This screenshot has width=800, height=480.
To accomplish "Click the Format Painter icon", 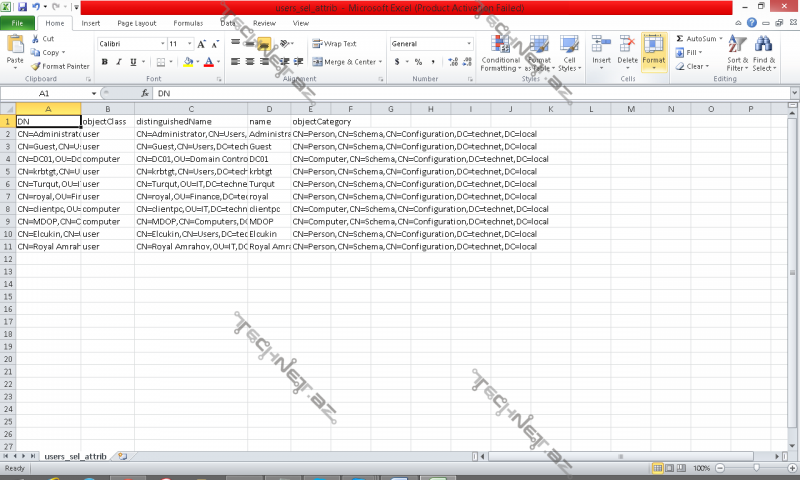I will [x=35, y=66].
